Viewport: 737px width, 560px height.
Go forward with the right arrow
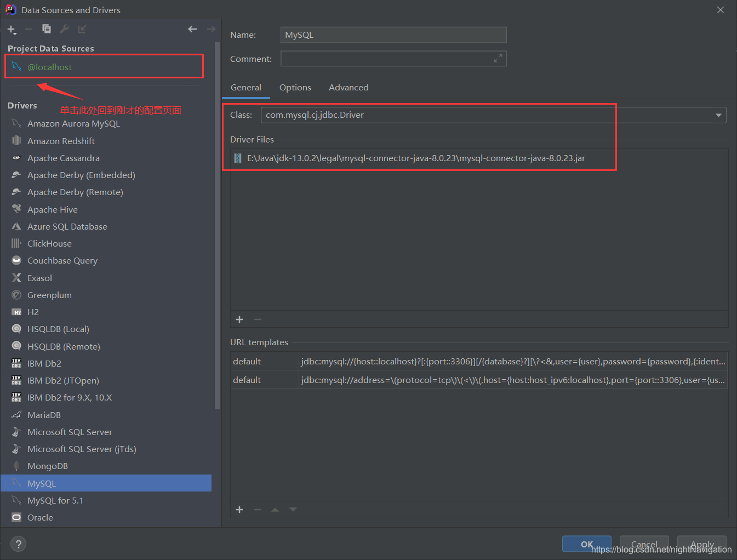coord(211,29)
